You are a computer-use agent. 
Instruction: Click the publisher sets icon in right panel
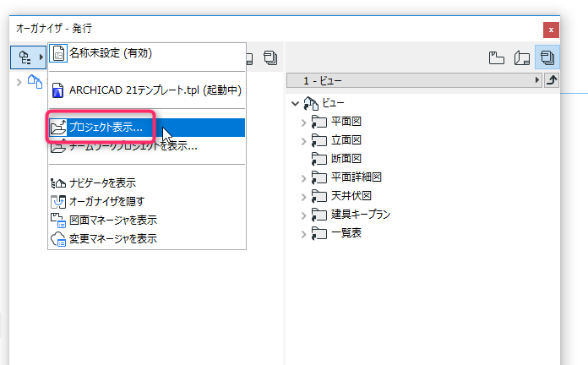point(547,57)
